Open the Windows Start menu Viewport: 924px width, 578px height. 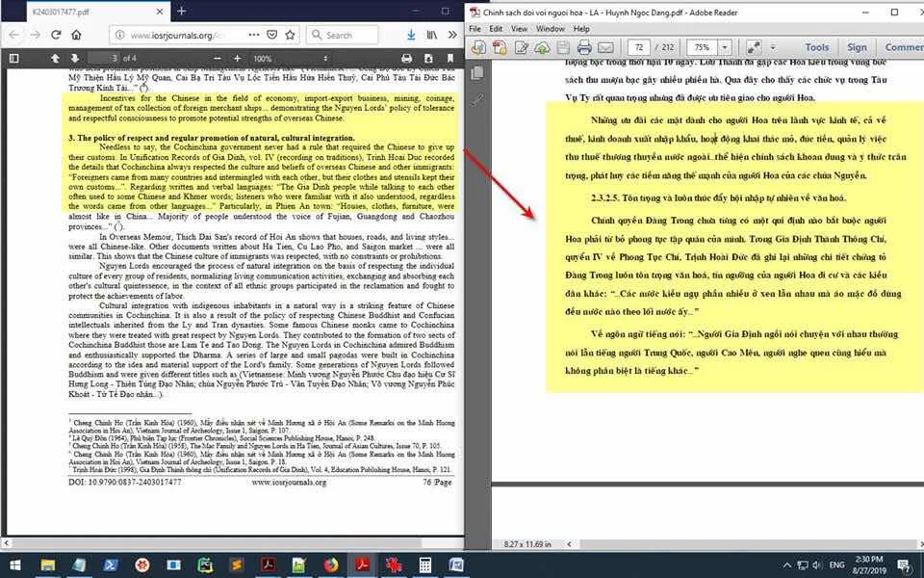14,565
